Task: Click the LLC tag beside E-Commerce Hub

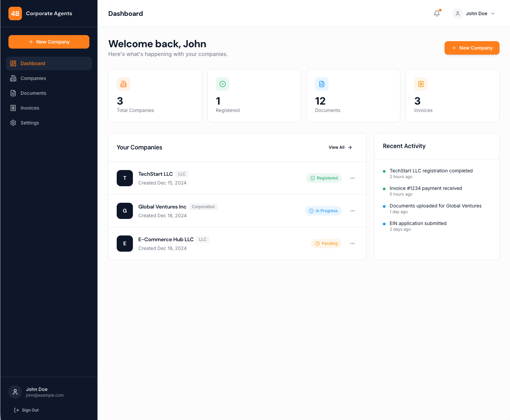Action: (203, 240)
